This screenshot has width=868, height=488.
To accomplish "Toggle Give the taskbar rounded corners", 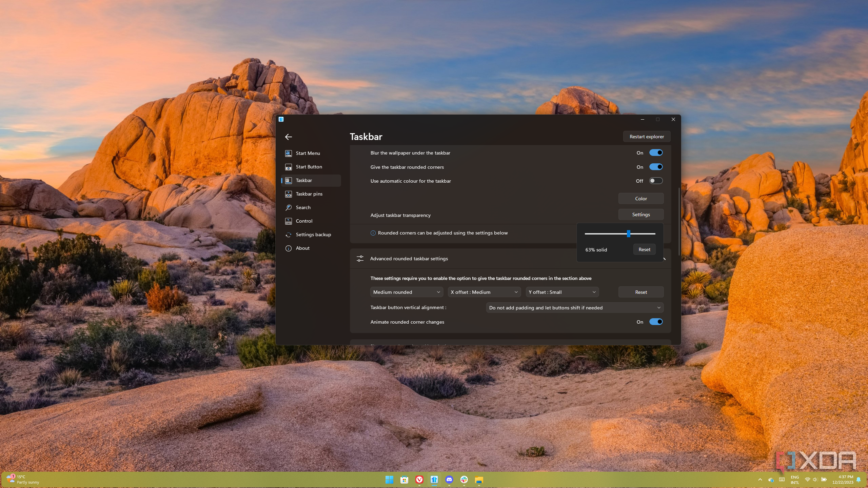I will click(x=656, y=167).
